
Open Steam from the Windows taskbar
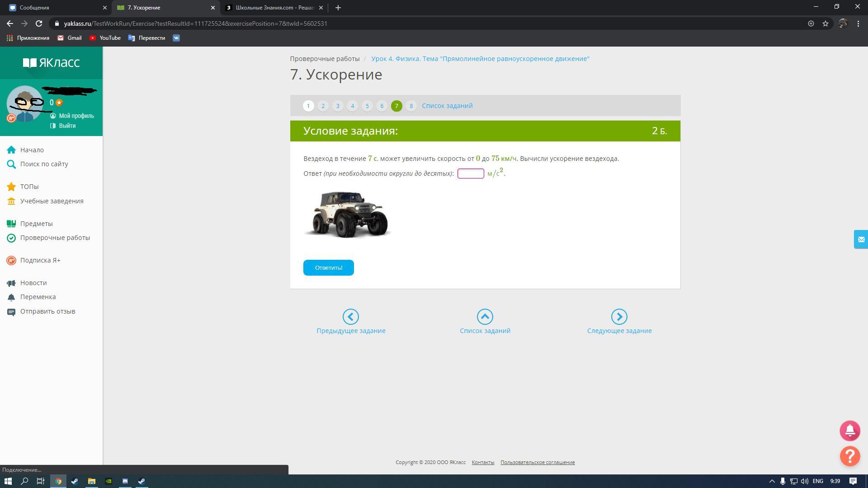coord(75,481)
